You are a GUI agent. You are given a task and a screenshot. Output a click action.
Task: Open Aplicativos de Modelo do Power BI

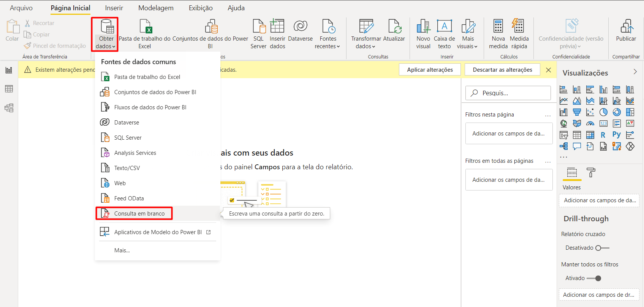tap(158, 232)
